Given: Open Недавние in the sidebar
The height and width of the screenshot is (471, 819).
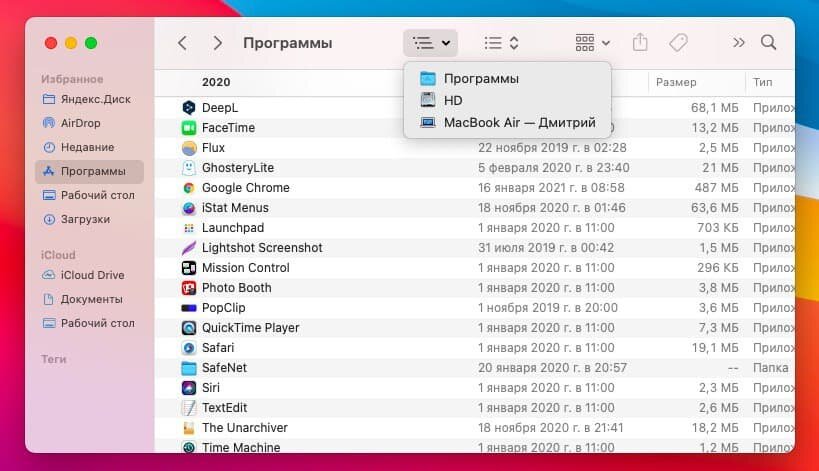Looking at the screenshot, I should 89,147.
